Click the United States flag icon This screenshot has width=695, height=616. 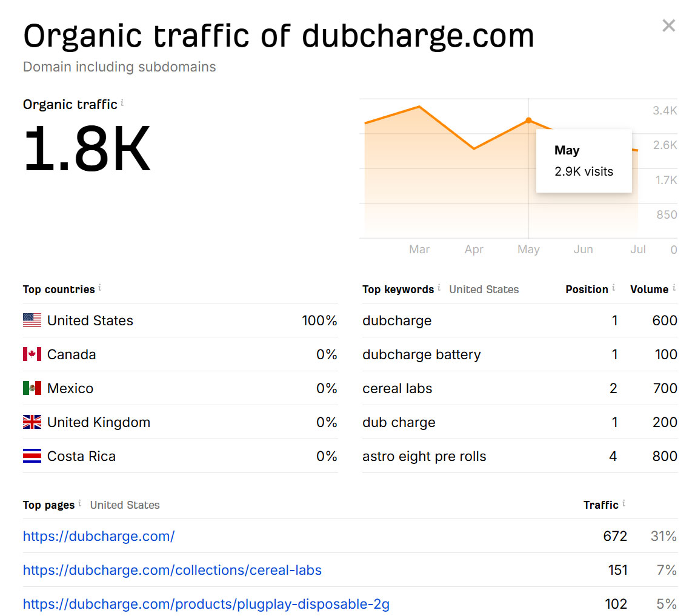[32, 320]
